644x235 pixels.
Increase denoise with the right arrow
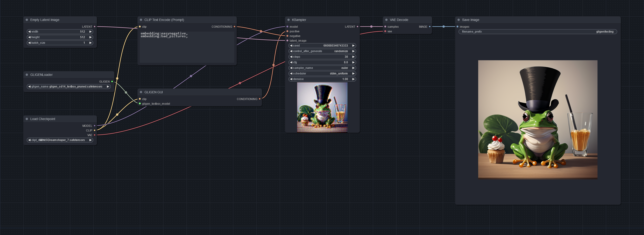pyautogui.click(x=353, y=79)
